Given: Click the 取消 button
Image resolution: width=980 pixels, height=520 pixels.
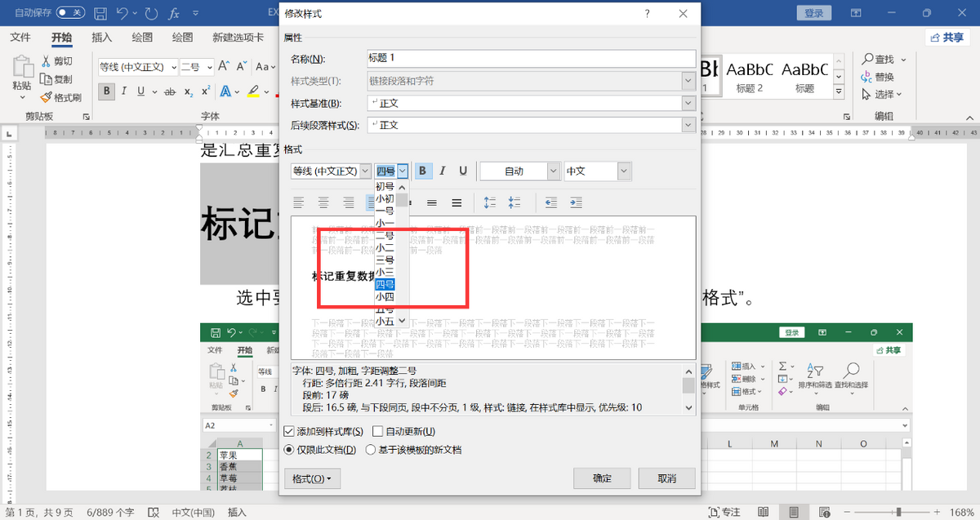Looking at the screenshot, I should coord(667,478).
